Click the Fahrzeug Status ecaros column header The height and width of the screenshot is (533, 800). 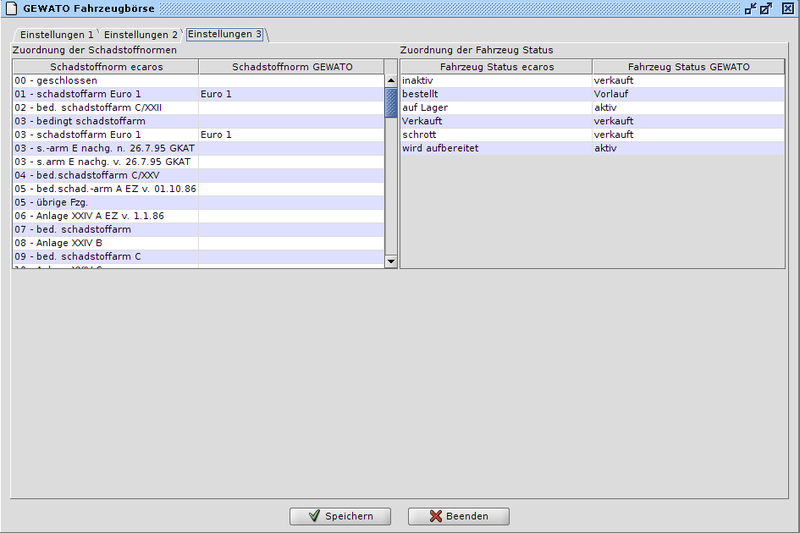coord(496,66)
